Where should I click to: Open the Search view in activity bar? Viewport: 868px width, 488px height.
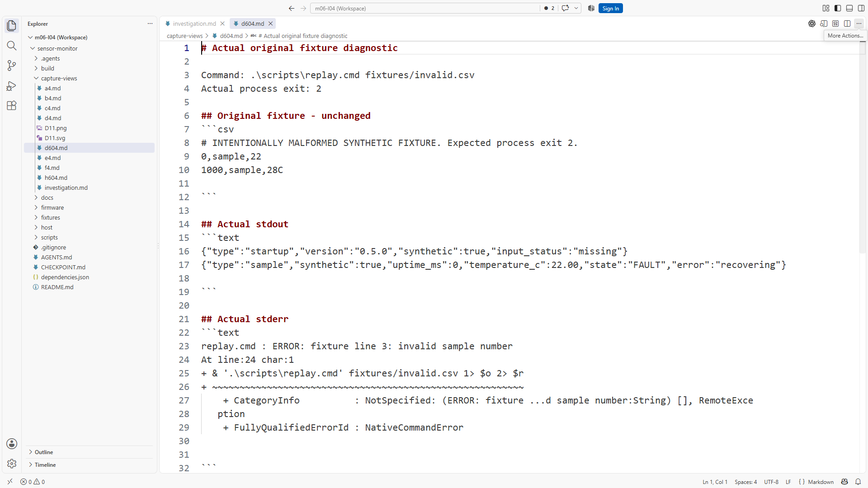tap(12, 46)
